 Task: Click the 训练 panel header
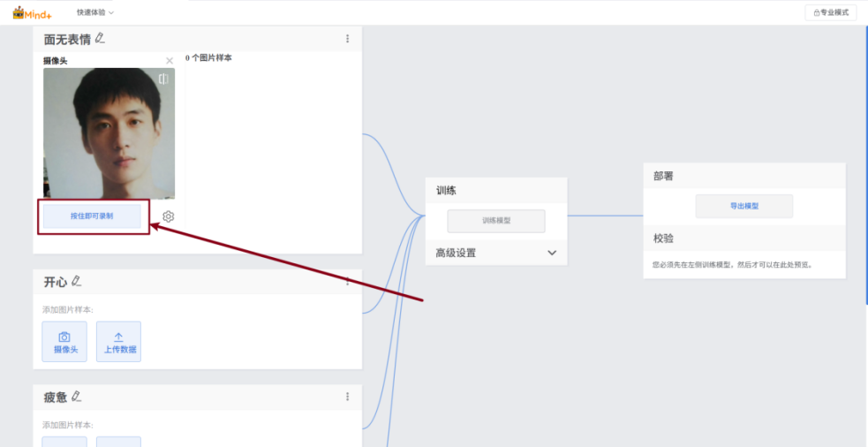[x=496, y=191]
